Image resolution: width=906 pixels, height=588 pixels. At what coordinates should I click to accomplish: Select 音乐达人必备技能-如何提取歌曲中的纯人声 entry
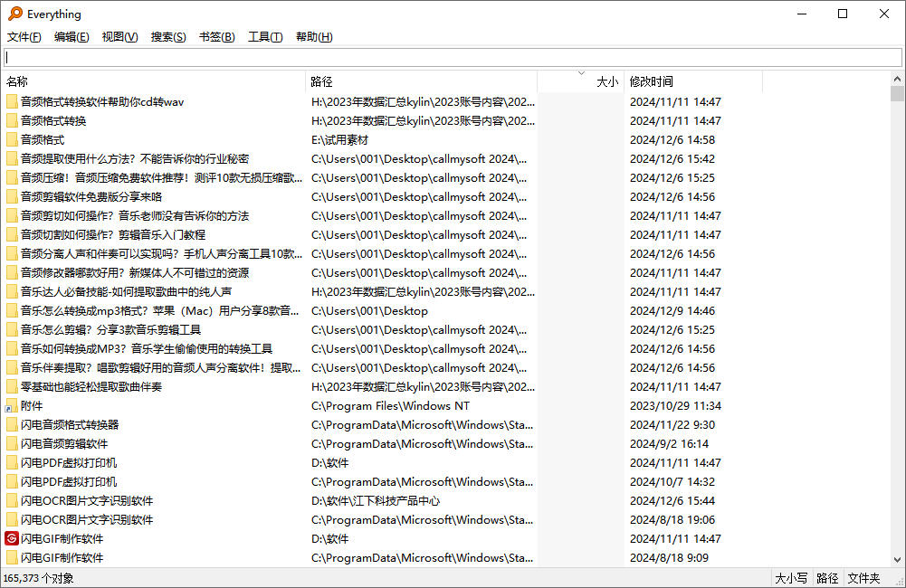126,292
